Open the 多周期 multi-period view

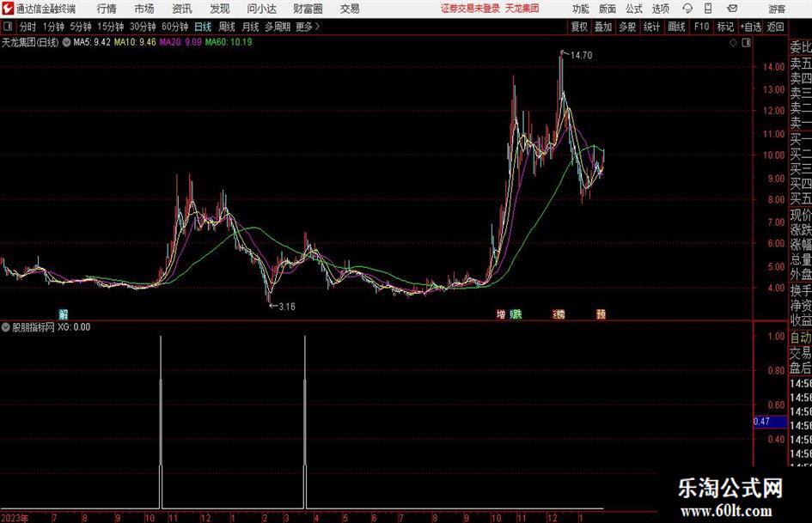tap(278, 27)
